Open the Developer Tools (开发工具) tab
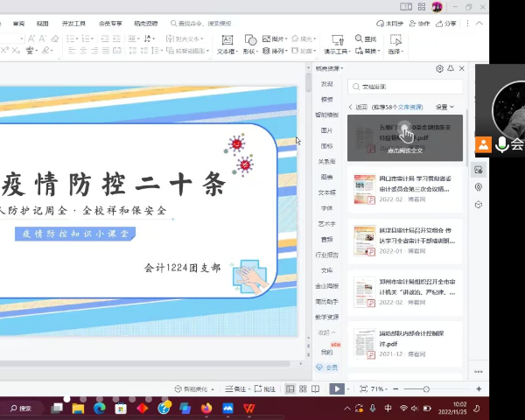This screenshot has height=420, width=525. (73, 24)
